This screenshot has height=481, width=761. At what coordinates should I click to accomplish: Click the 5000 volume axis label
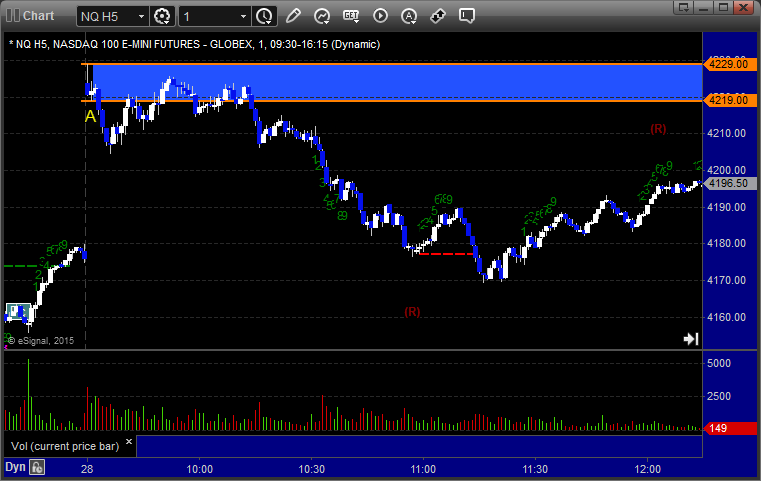[x=719, y=363]
